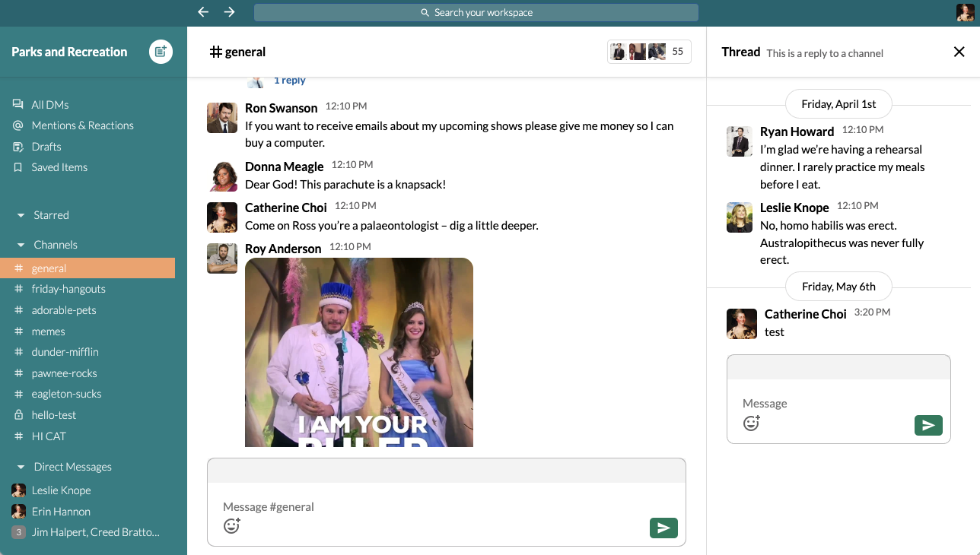Close the Thread panel
This screenshot has height=555, width=980.
[959, 52]
